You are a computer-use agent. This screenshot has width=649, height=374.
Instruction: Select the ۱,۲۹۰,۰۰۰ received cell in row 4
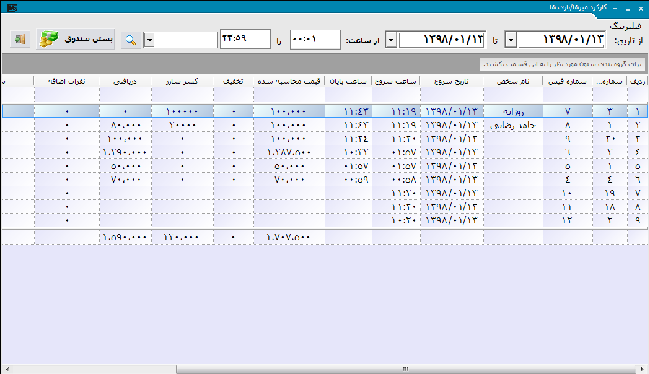tap(125, 153)
